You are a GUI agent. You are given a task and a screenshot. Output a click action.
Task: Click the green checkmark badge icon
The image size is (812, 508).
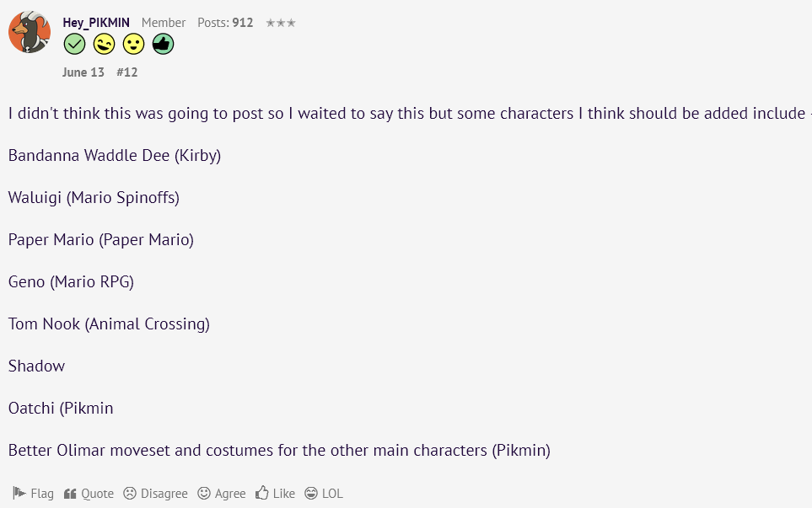[x=74, y=44]
